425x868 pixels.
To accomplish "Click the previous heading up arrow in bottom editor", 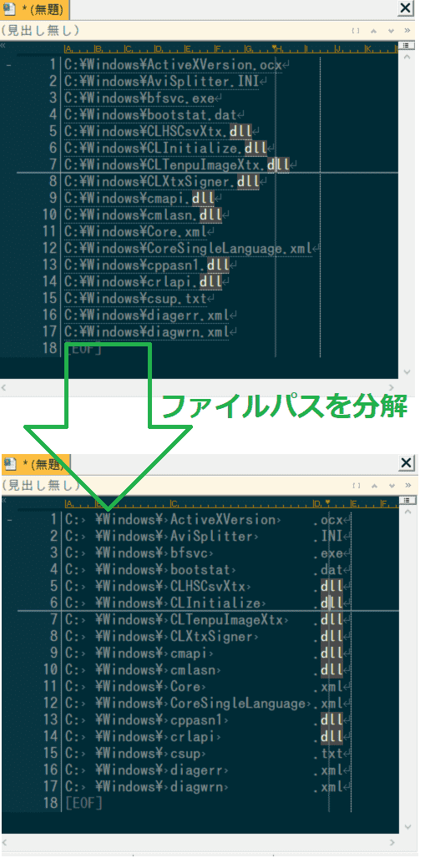I will coord(375,486).
